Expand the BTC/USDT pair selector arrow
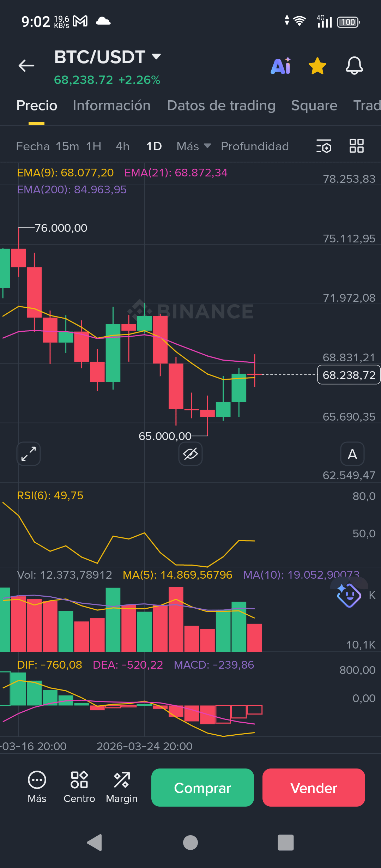381x868 pixels. pyautogui.click(x=156, y=56)
